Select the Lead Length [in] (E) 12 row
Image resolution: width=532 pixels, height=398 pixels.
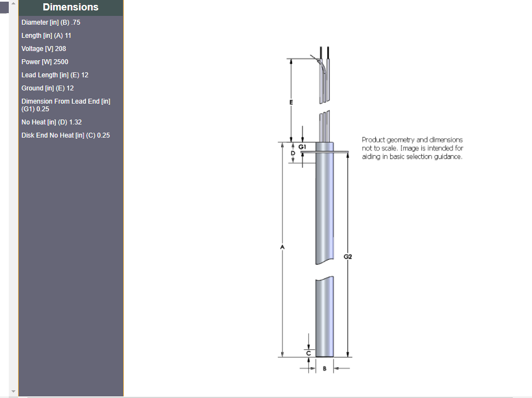[55, 75]
